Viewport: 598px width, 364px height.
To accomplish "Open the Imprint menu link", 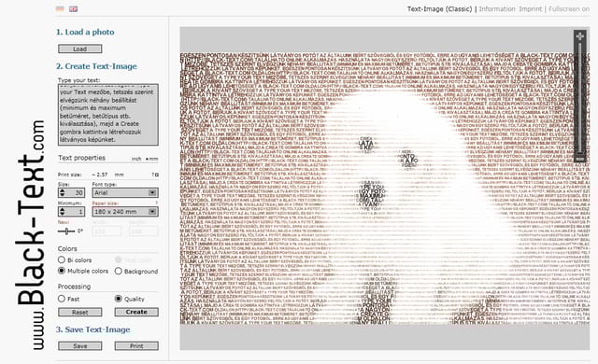I will (x=530, y=8).
